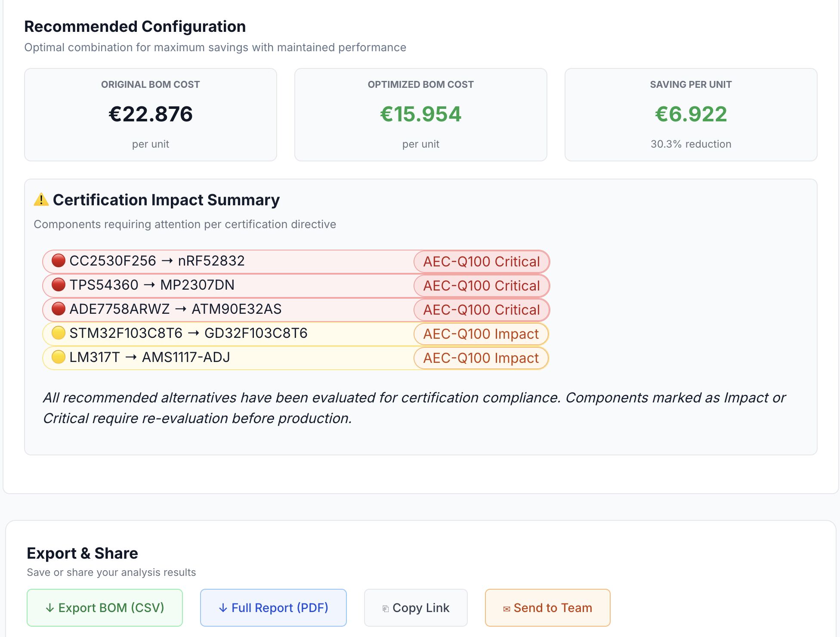Click the original BOM cost €22.876
This screenshot has height=637, width=840.
[x=151, y=114]
